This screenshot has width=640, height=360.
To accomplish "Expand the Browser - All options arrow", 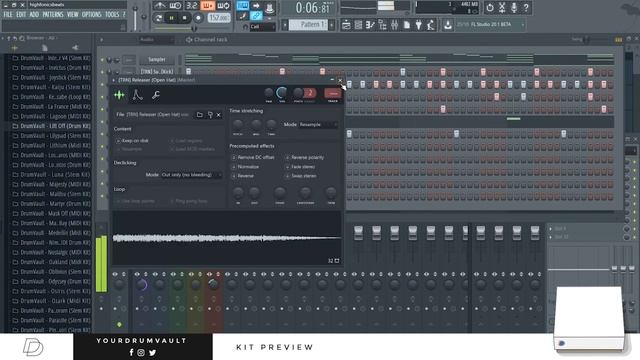I will [3, 38].
